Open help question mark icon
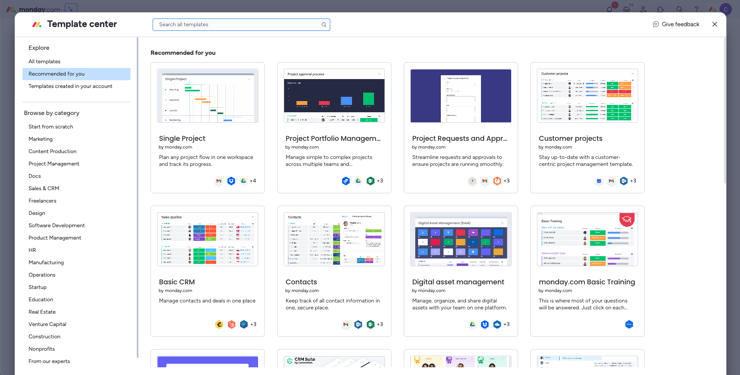This screenshot has width=740, height=375. tap(696, 9)
